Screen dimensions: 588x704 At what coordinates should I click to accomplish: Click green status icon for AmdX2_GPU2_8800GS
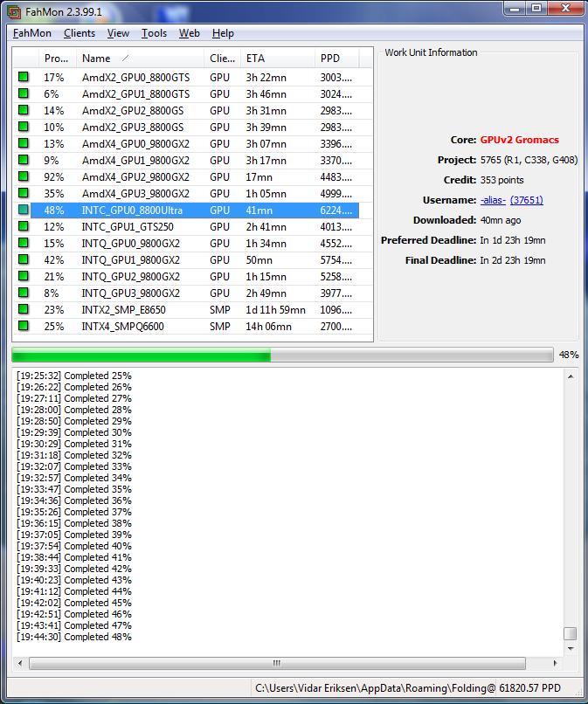point(24,110)
